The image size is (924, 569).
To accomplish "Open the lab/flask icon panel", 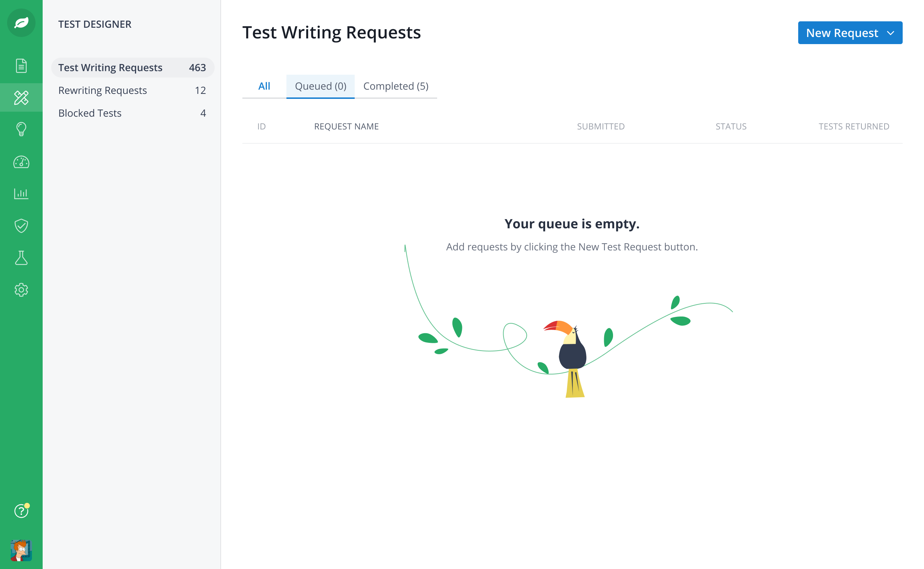I will (x=21, y=257).
